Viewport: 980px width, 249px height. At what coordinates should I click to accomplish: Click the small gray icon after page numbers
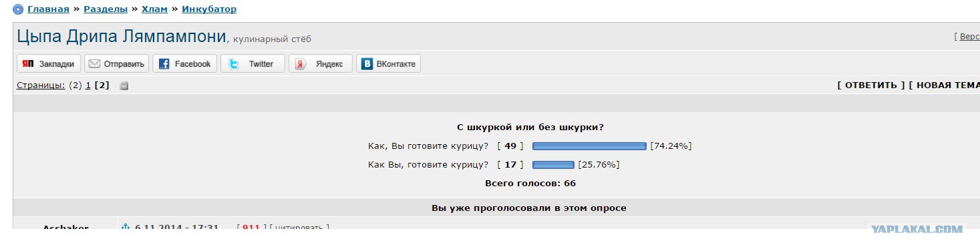point(124,85)
